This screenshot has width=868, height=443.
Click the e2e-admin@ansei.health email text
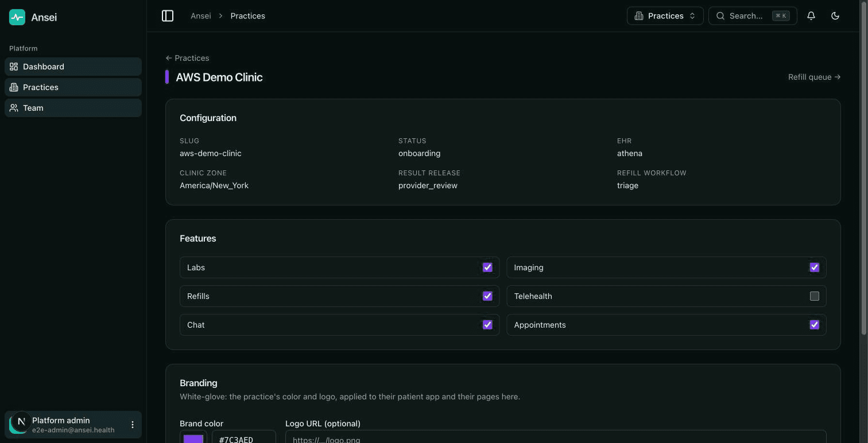pos(73,430)
